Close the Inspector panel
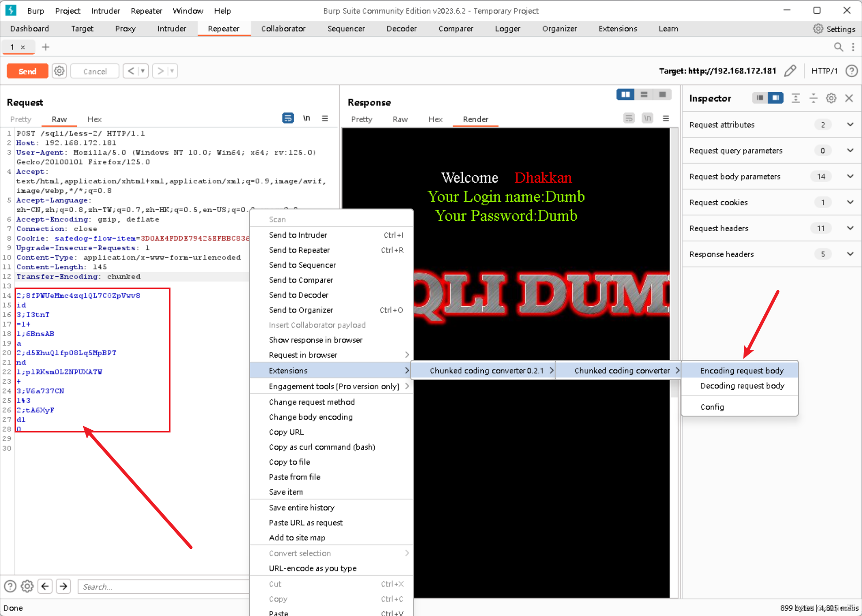The width and height of the screenshot is (862, 616). click(849, 98)
